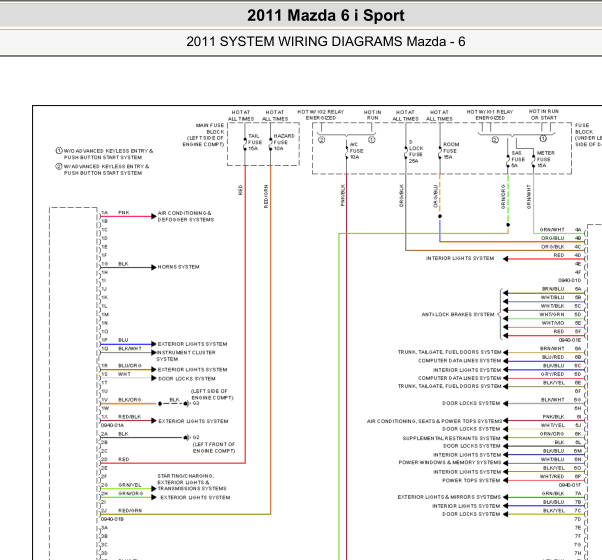Click 'DOOR LOCKS SYSTEM' label beside WHT wire 1S
The width and height of the screenshot is (602, 560).
(187, 378)
